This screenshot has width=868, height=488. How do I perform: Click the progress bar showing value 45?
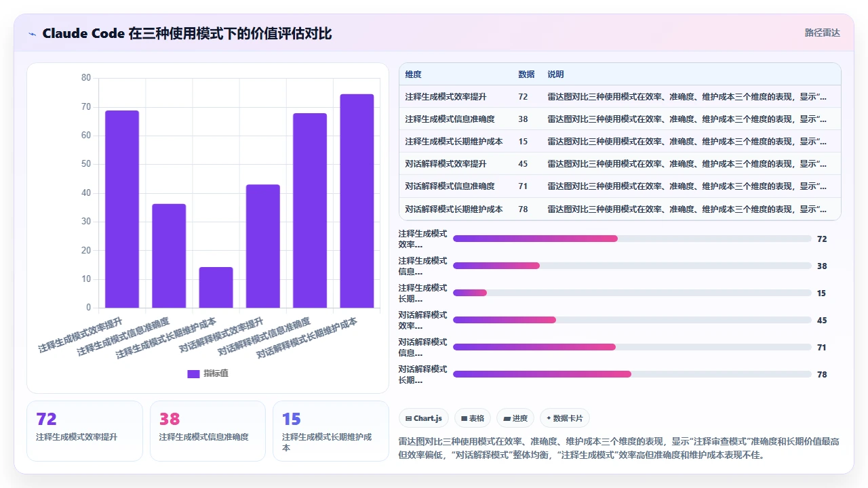632,320
